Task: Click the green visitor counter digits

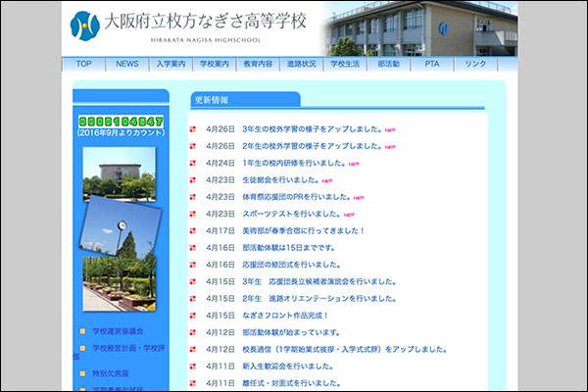Action: pos(121,122)
